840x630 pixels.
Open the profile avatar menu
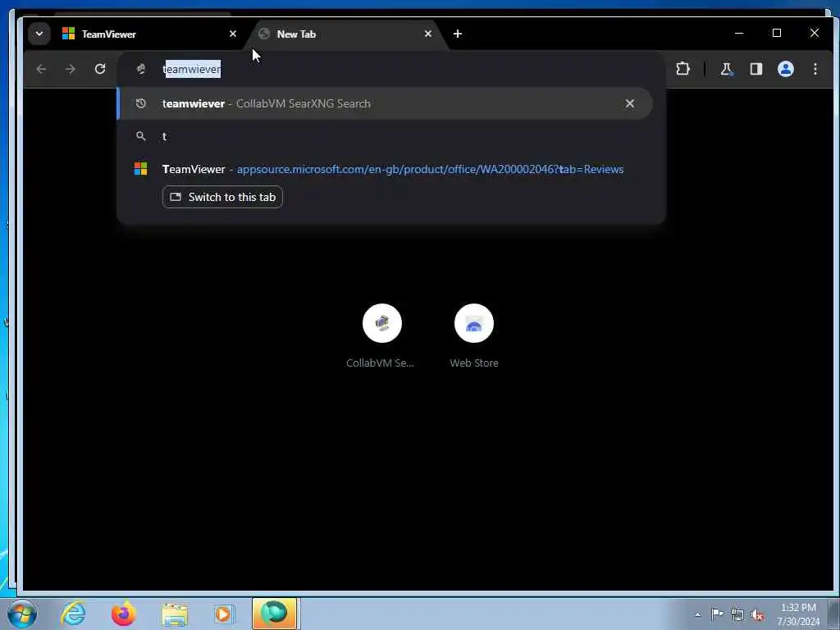(785, 69)
